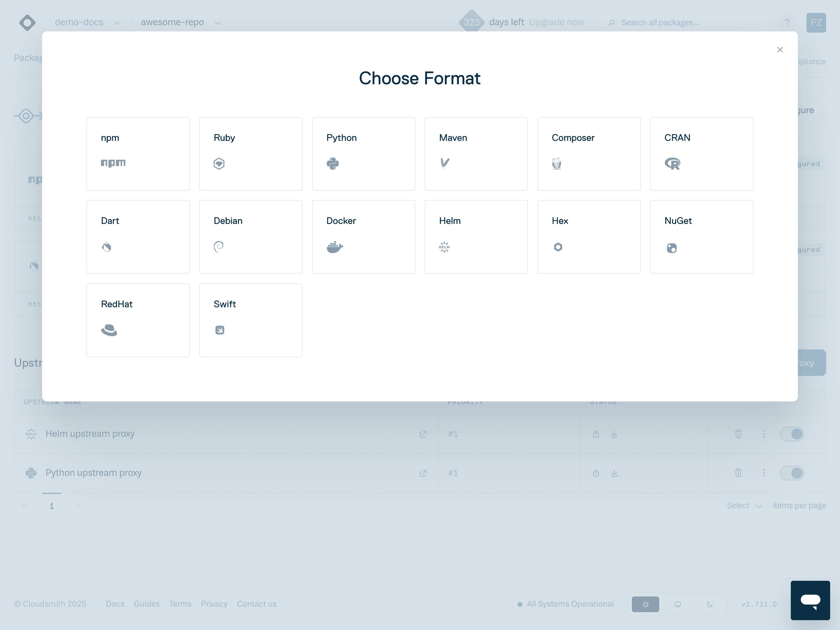Choose the npm format

click(138, 154)
